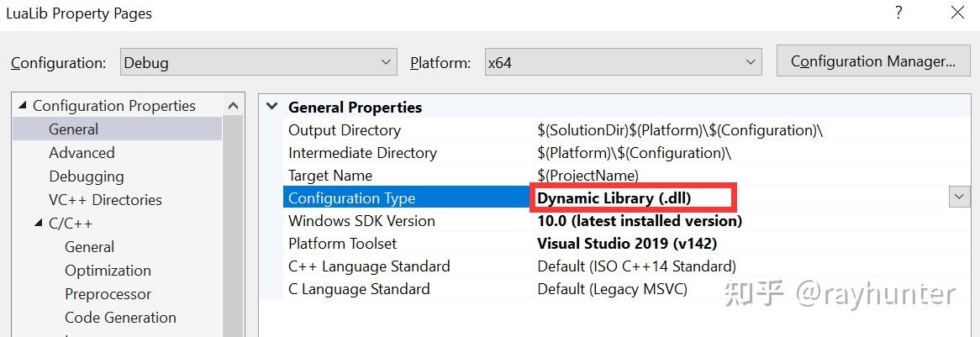Select VC++ Directories in the tree
The image size is (980, 337).
pyautogui.click(x=105, y=200)
